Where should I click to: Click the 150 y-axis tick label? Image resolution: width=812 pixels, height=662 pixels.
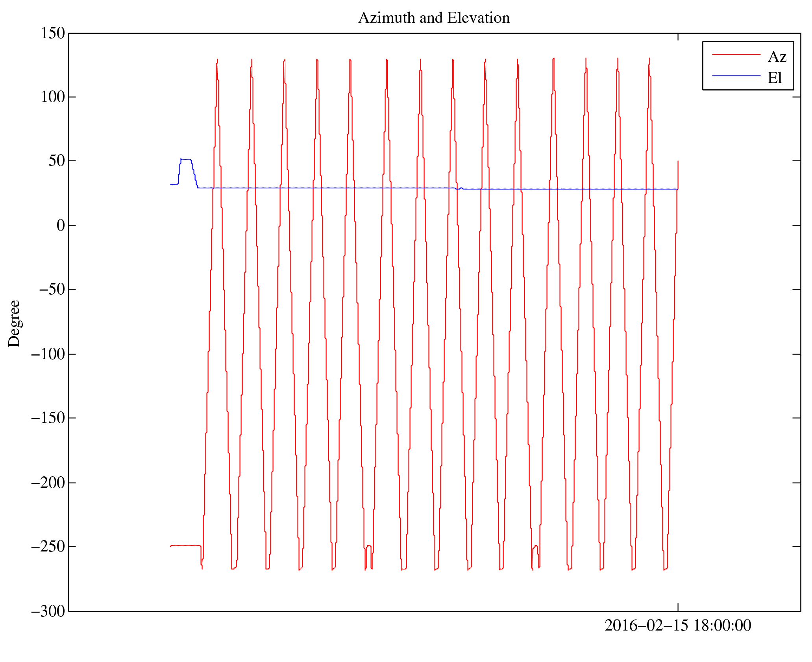53,33
